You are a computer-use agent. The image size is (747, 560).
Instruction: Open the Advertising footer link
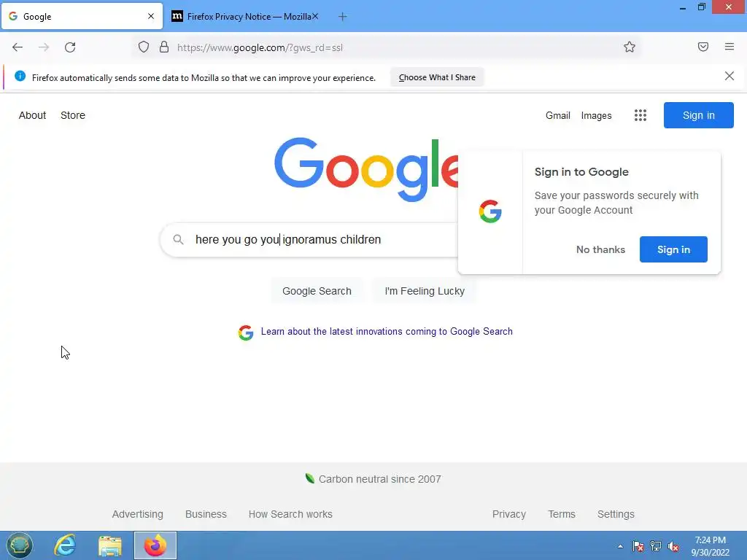point(138,514)
